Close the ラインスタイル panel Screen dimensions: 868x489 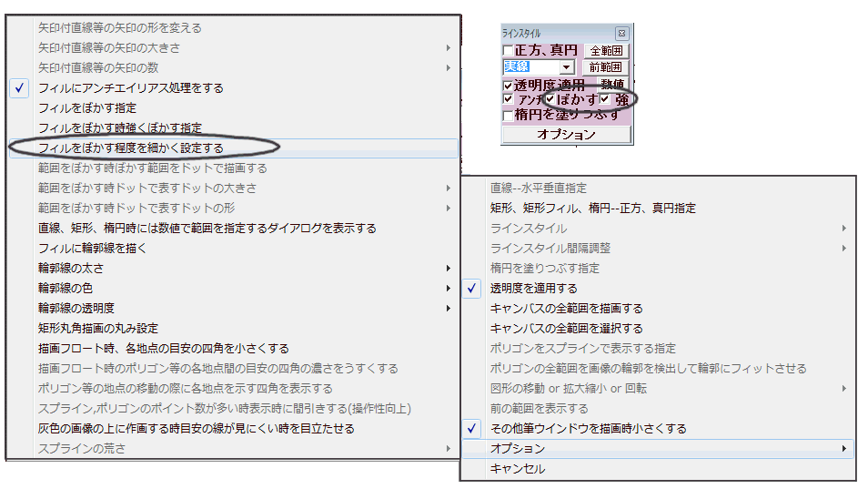click(x=621, y=33)
